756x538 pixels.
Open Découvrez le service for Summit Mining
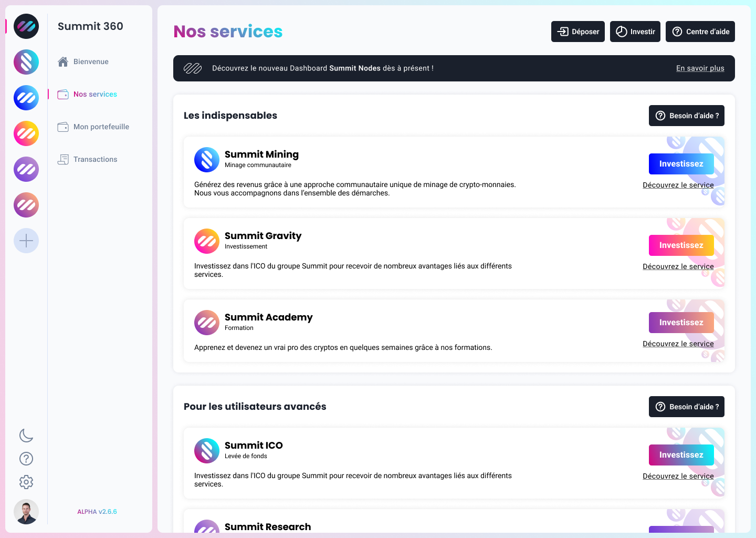point(678,185)
